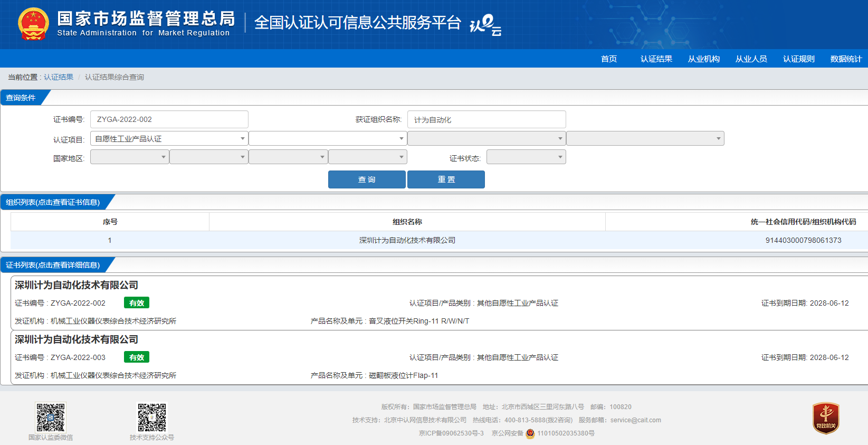Click the 序号 column header

[x=110, y=222]
